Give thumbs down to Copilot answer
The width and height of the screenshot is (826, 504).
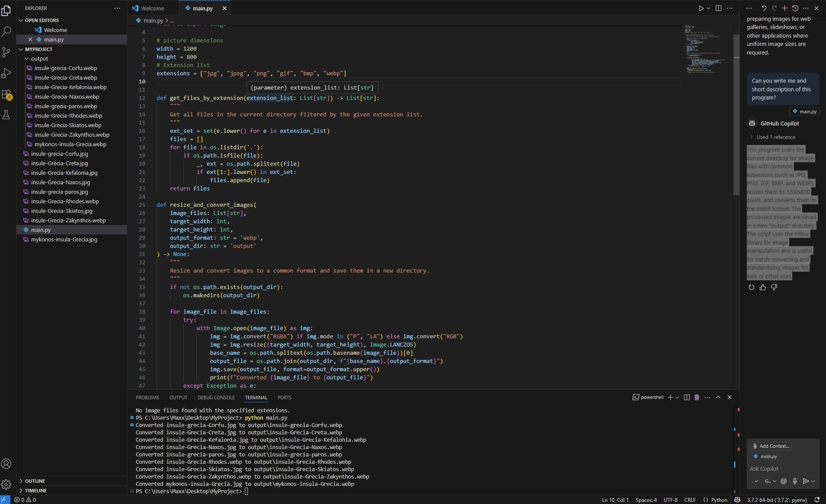pyautogui.click(x=774, y=287)
